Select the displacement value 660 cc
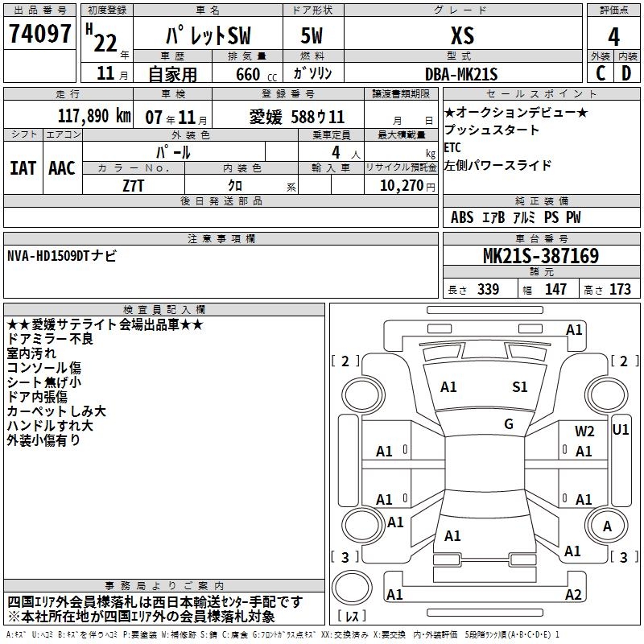The height and width of the screenshot is (644, 644). click(256, 75)
